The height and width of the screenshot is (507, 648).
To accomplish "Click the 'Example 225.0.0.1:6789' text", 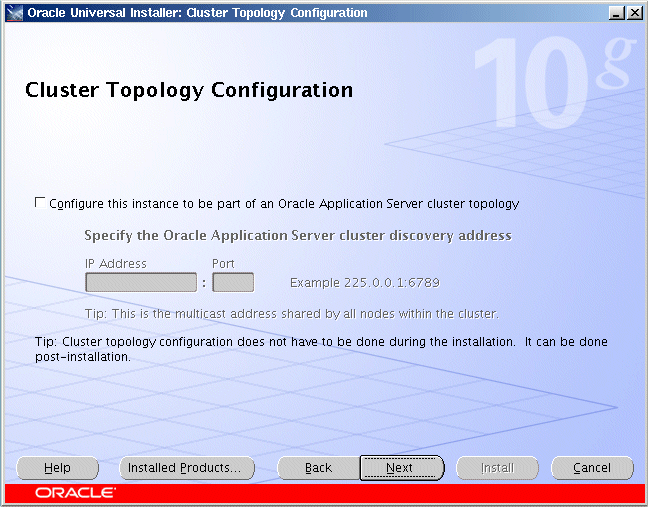I will (x=365, y=283).
